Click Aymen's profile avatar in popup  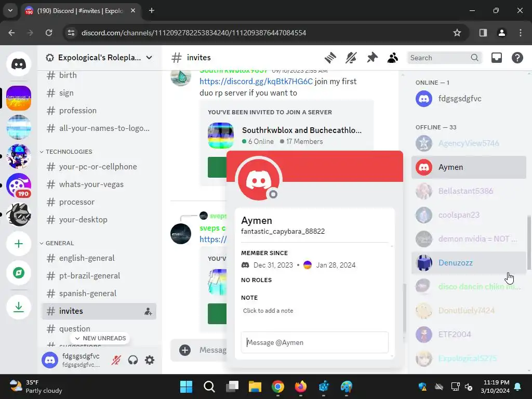click(x=259, y=179)
